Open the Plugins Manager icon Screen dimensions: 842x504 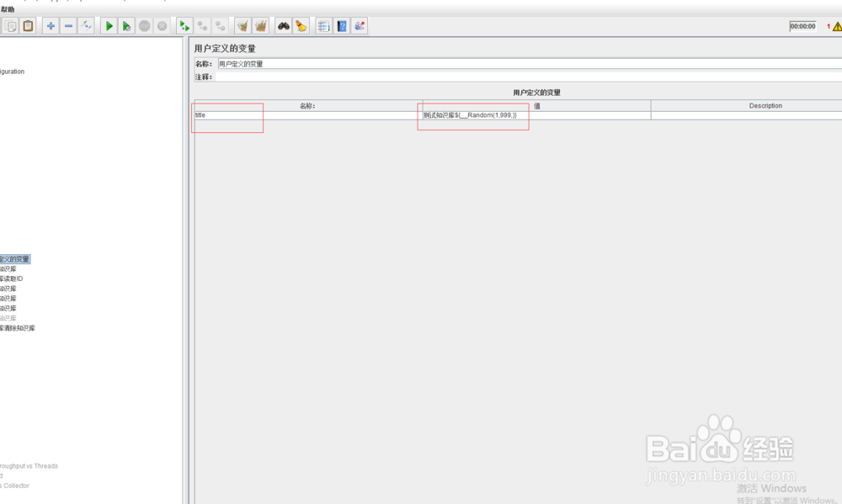(x=360, y=26)
